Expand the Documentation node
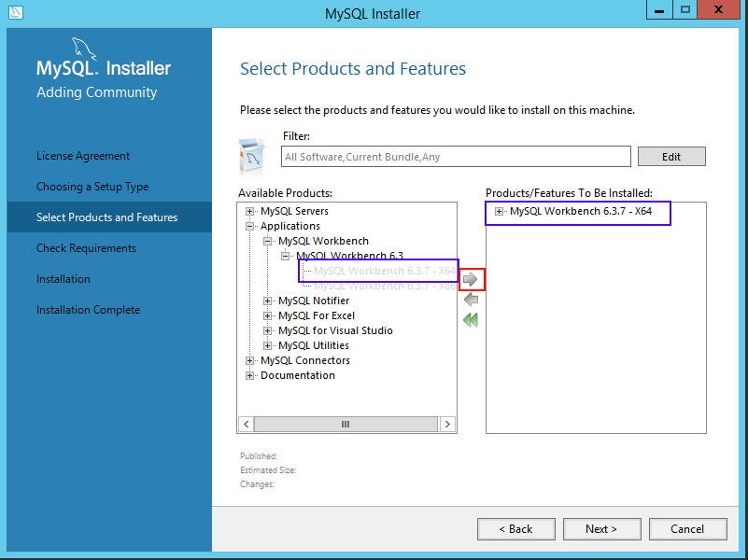Screen dimensions: 748x560 click(x=249, y=375)
